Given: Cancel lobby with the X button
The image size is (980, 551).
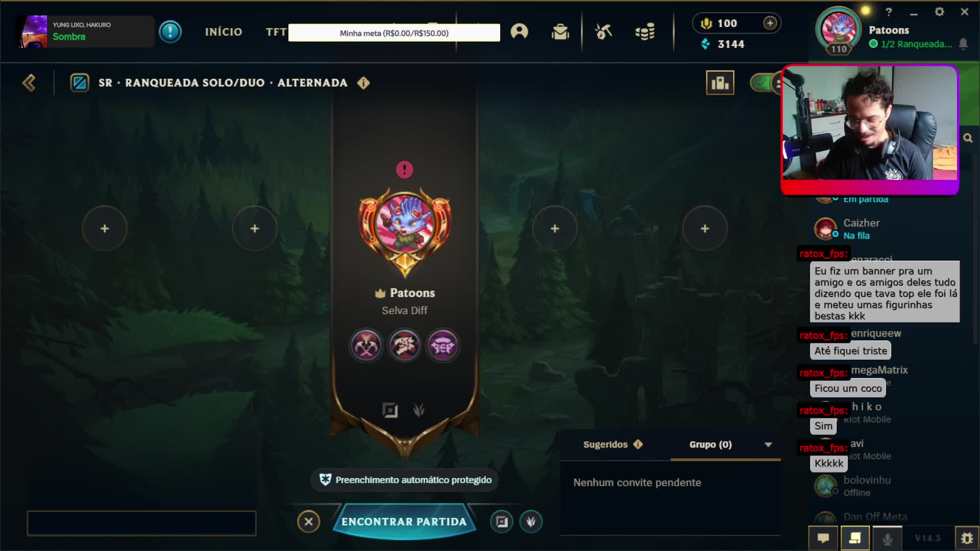Looking at the screenshot, I should (308, 521).
